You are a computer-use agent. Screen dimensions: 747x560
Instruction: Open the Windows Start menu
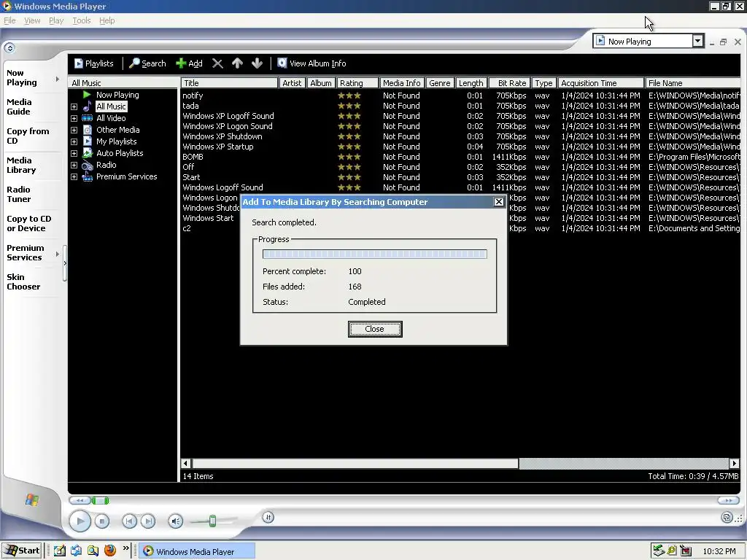pos(22,551)
